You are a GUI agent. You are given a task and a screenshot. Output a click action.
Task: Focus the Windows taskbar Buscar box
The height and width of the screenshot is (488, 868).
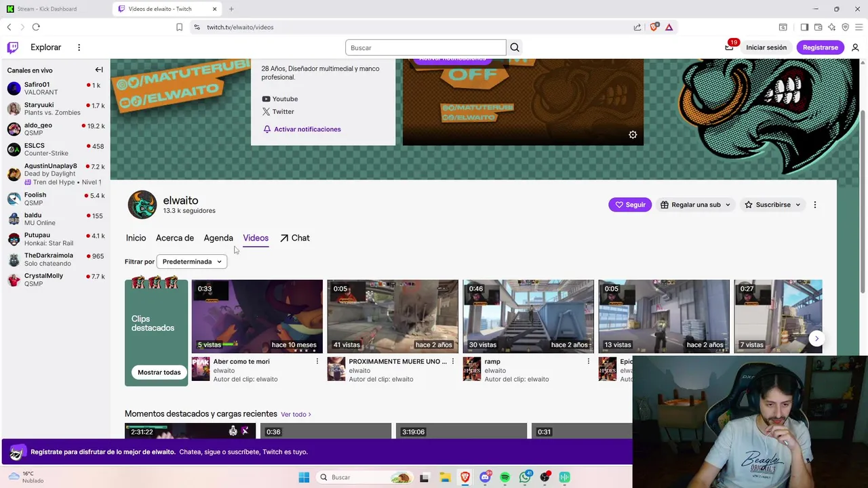click(366, 477)
